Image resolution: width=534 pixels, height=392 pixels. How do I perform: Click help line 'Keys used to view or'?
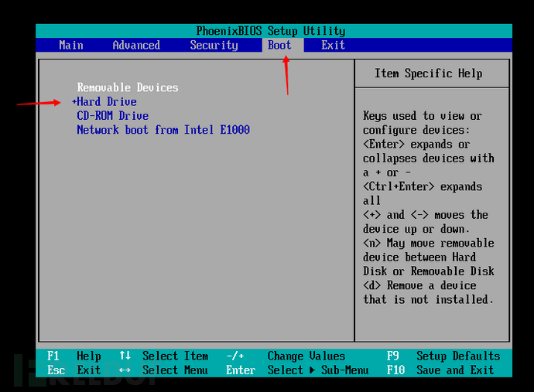[423, 116]
